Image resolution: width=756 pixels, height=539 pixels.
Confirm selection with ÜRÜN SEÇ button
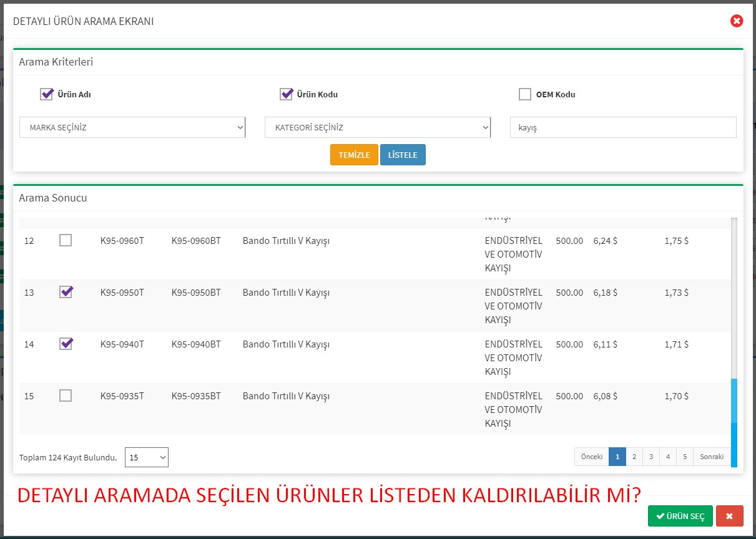tap(680, 516)
